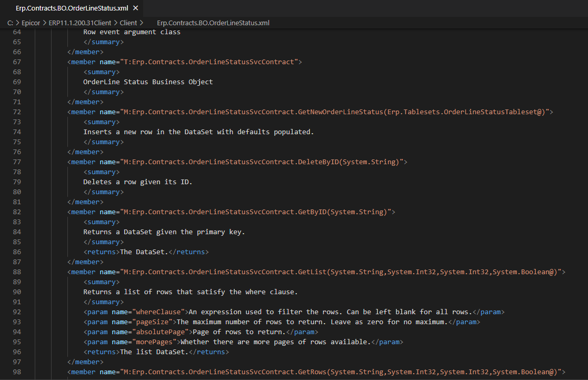Select line number 88 in the gutter

click(x=17, y=272)
